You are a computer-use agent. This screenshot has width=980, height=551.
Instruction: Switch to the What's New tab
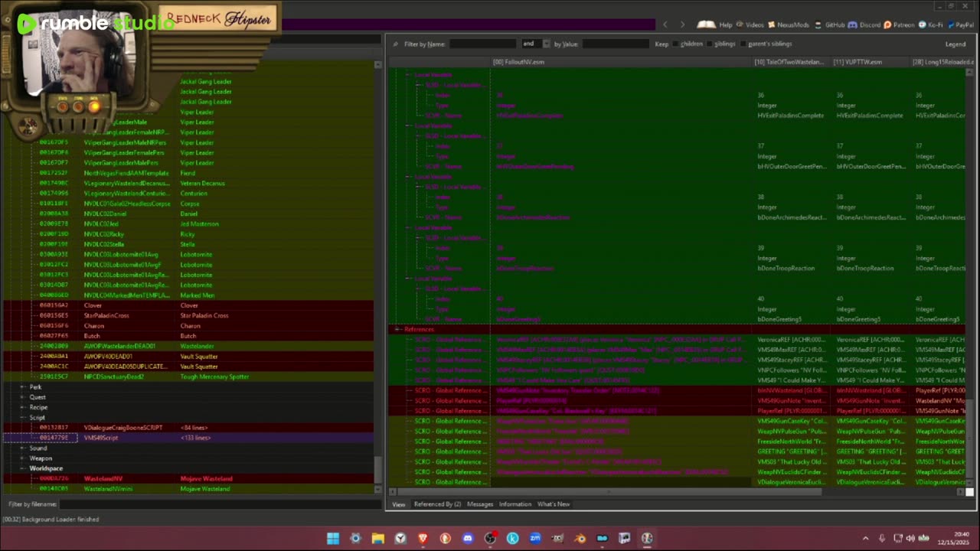554,504
